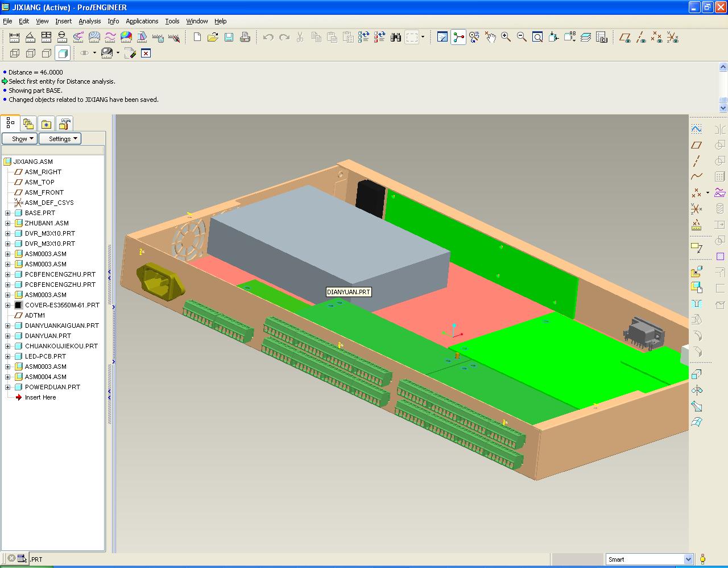Toggle datum axes display
The height and width of the screenshot is (568, 728).
641,38
